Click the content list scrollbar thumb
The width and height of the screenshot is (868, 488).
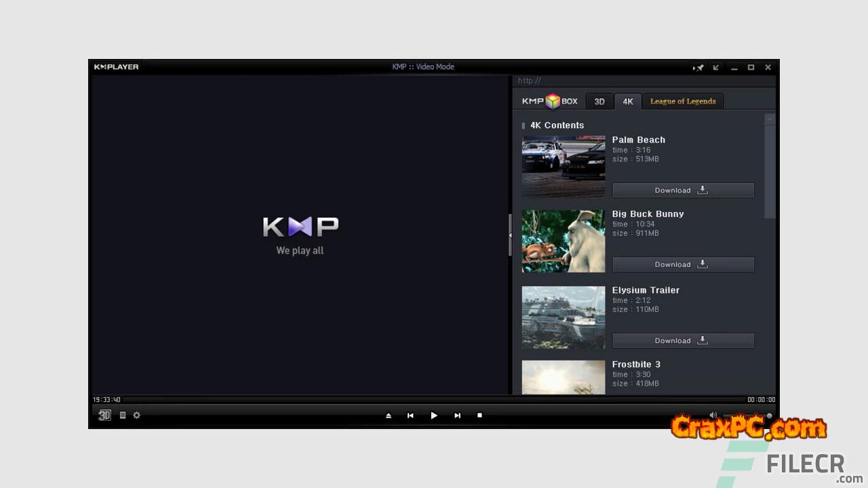pyautogui.click(x=770, y=171)
